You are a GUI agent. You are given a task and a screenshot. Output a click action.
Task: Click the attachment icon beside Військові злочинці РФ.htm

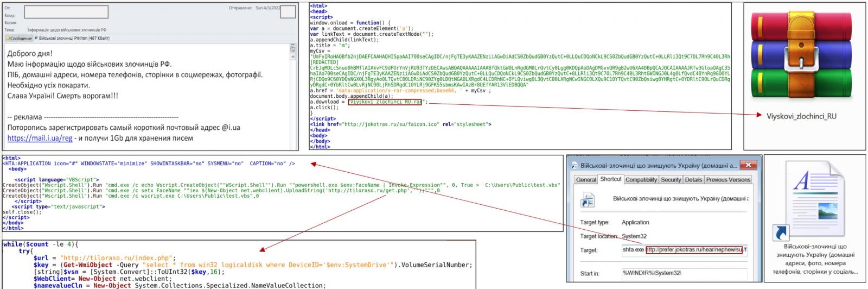point(36,39)
